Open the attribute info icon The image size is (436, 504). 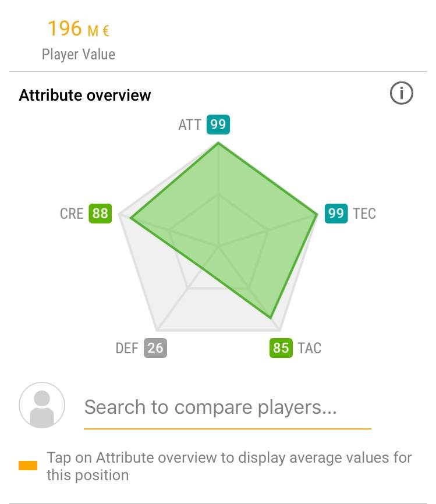tap(401, 93)
